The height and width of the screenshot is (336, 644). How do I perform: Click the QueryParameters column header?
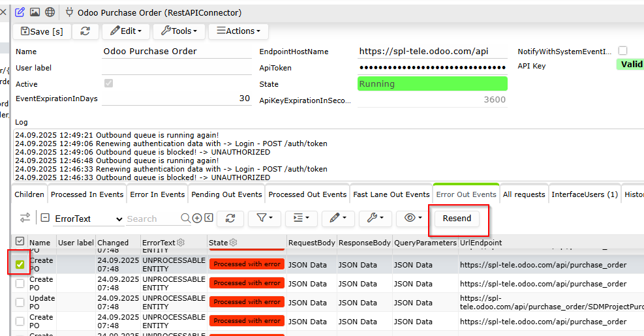pyautogui.click(x=425, y=243)
